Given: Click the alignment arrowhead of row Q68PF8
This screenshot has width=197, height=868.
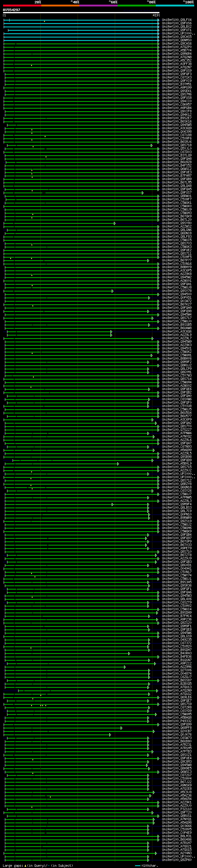Looking at the screenshot, I should [x=121, y=728].
